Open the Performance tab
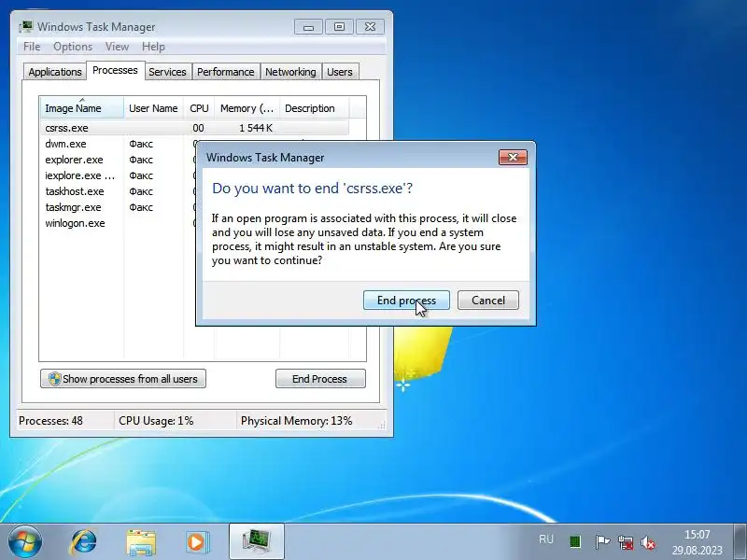 pyautogui.click(x=225, y=72)
